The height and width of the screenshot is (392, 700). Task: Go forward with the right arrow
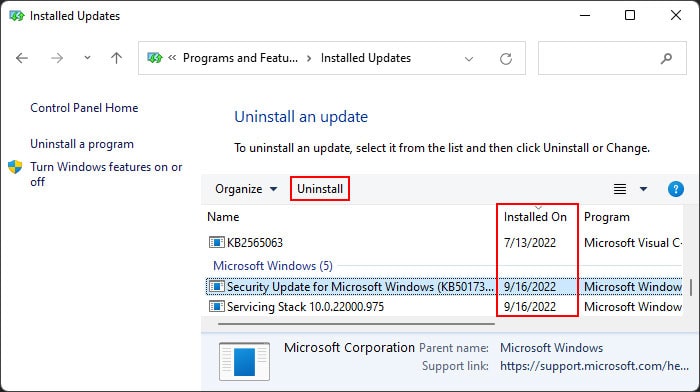point(57,58)
